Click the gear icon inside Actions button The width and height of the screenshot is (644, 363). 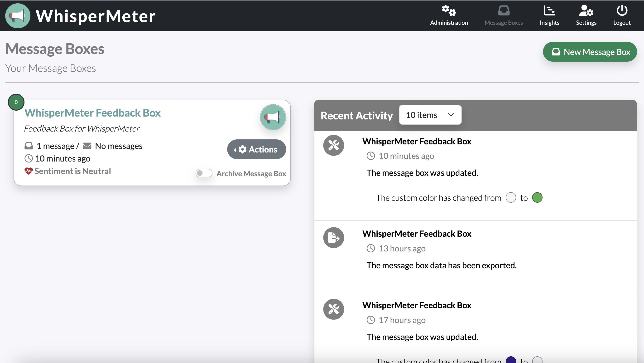242,149
